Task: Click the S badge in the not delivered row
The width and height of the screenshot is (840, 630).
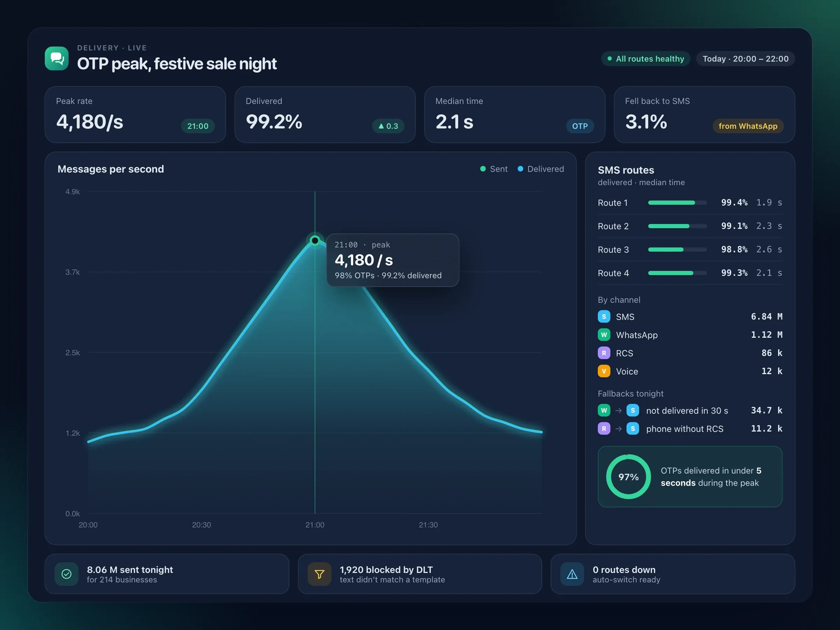Action: point(633,410)
